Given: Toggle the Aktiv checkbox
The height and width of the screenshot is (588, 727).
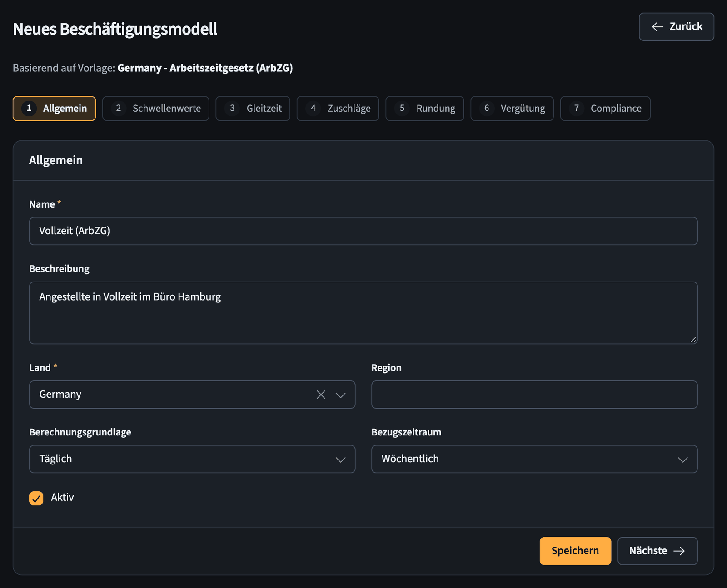Looking at the screenshot, I should coord(36,498).
